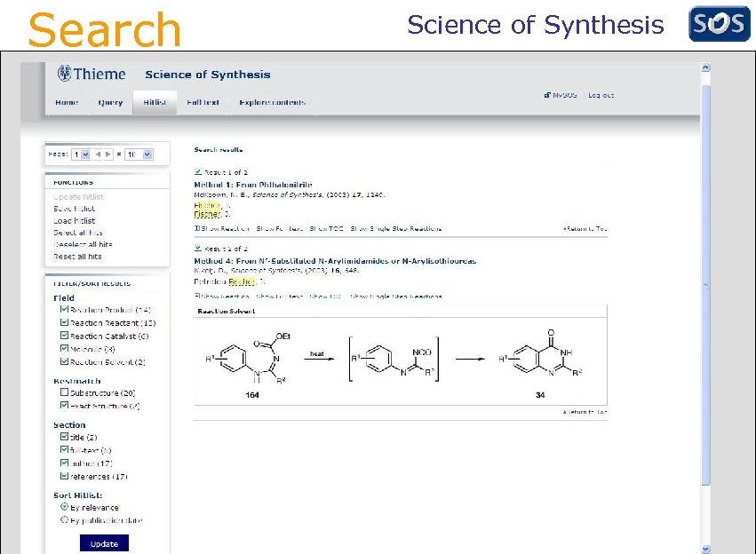756x554 pixels.
Task: Click Show Full text for result 2
Action: tap(280, 297)
